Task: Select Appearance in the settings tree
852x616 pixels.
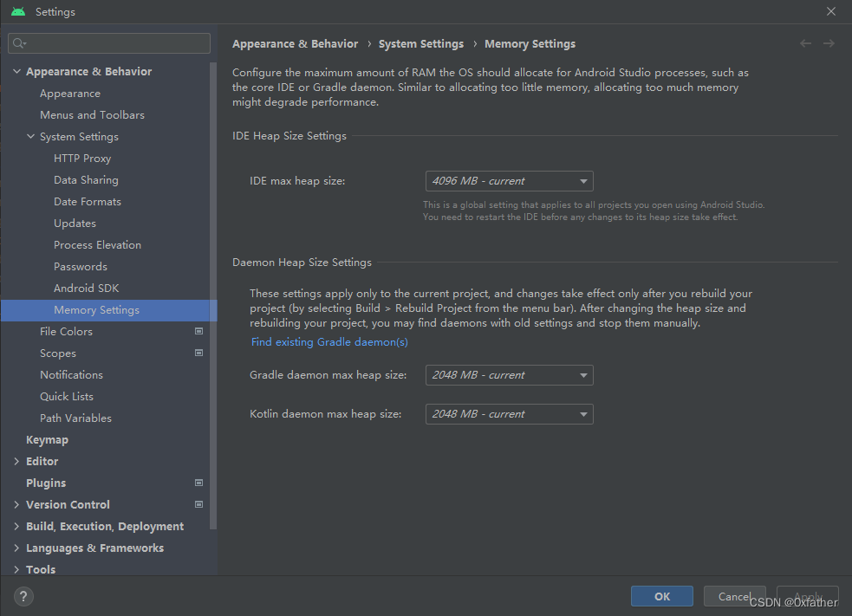Action: coord(70,94)
